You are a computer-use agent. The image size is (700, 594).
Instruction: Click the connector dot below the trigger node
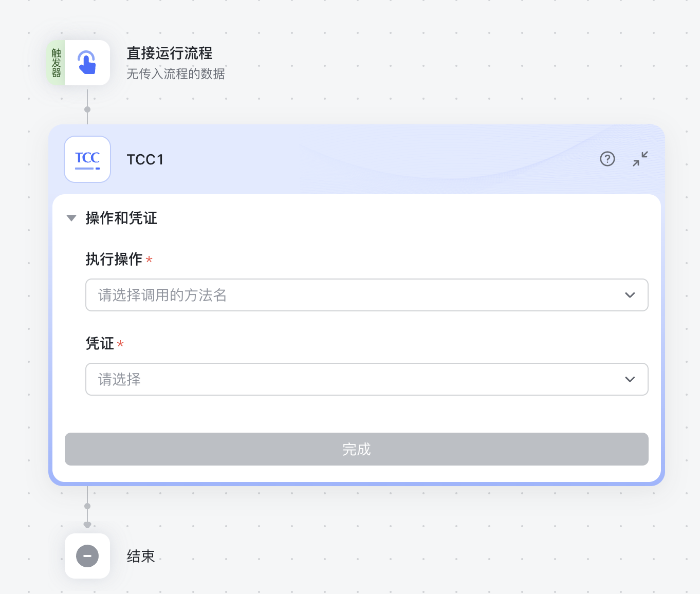[x=87, y=109]
